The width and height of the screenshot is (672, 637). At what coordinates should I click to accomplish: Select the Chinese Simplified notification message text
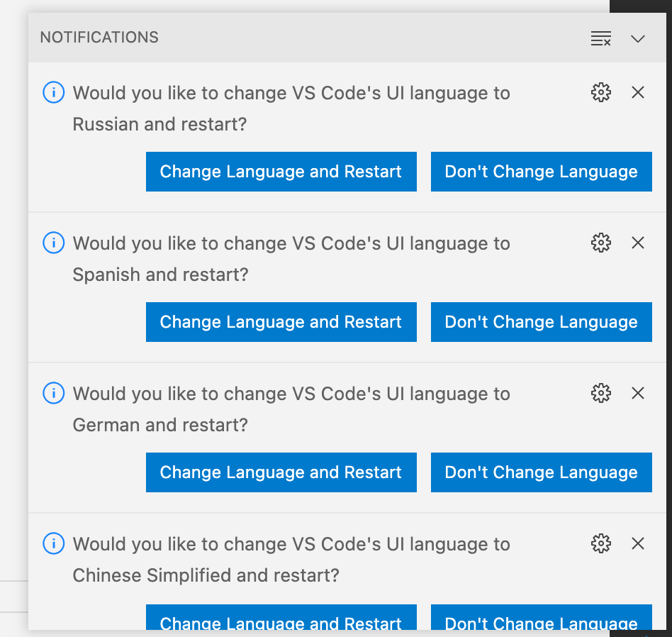click(x=291, y=560)
